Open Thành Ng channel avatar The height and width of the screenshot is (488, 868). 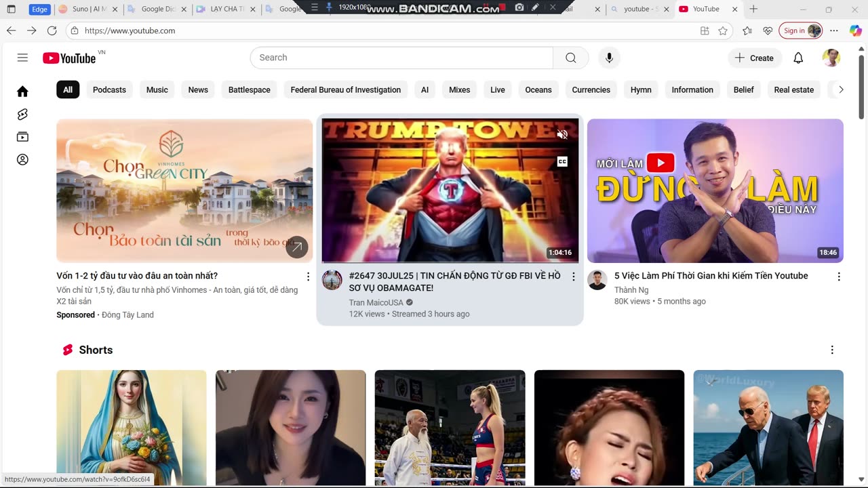597,280
